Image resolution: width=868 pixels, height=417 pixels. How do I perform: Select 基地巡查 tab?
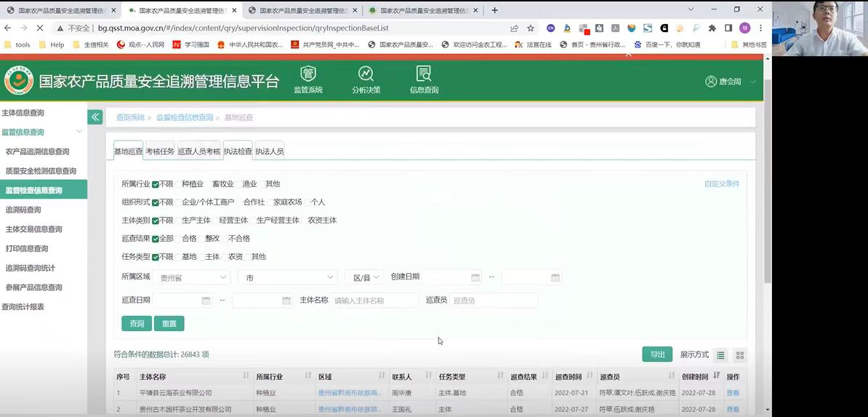129,151
